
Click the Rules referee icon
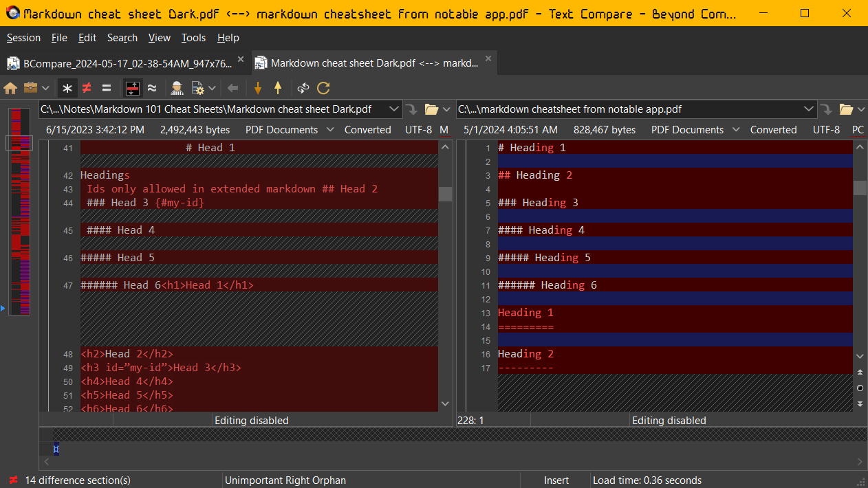tap(177, 88)
